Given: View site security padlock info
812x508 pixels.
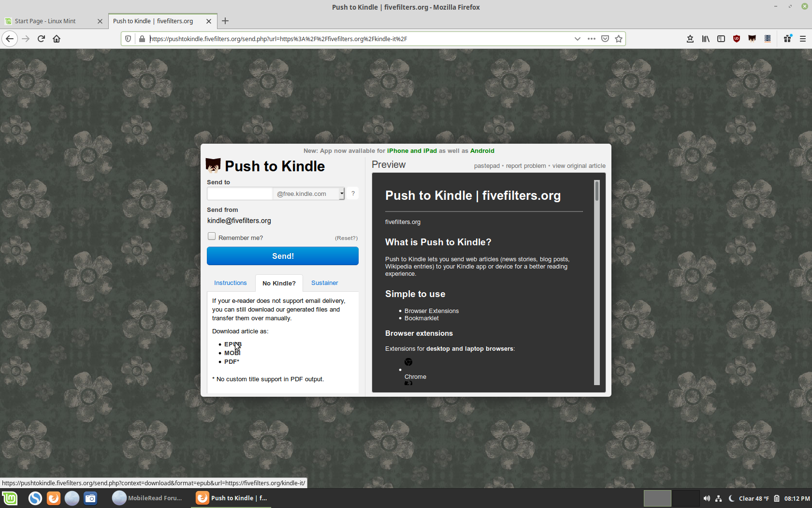Looking at the screenshot, I should tap(142, 39).
